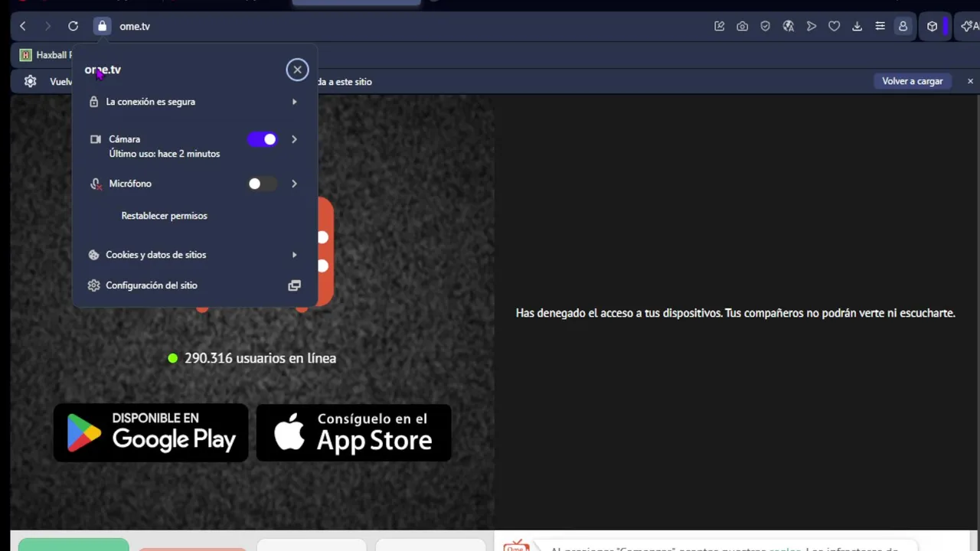Click the green online status dot
980x551 pixels.
172,358
